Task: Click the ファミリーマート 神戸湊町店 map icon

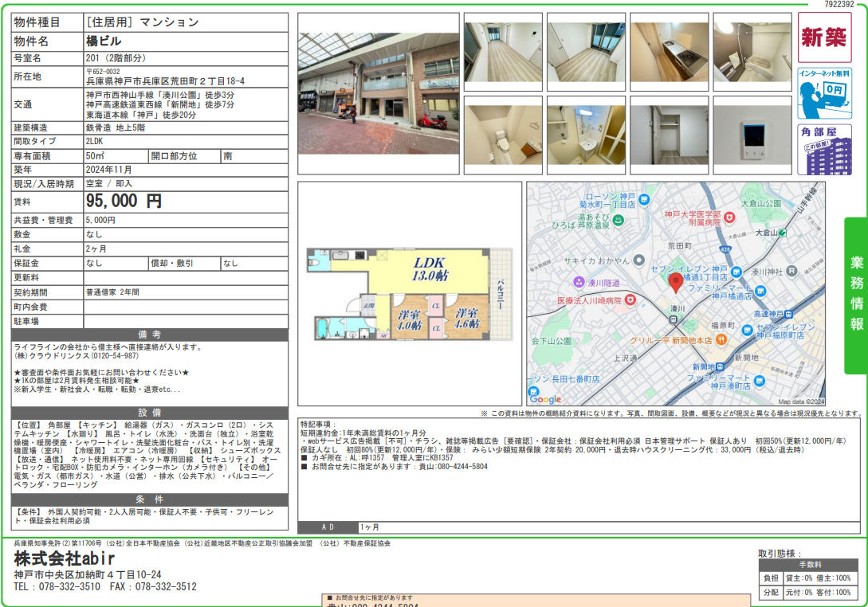Action: 760,381
